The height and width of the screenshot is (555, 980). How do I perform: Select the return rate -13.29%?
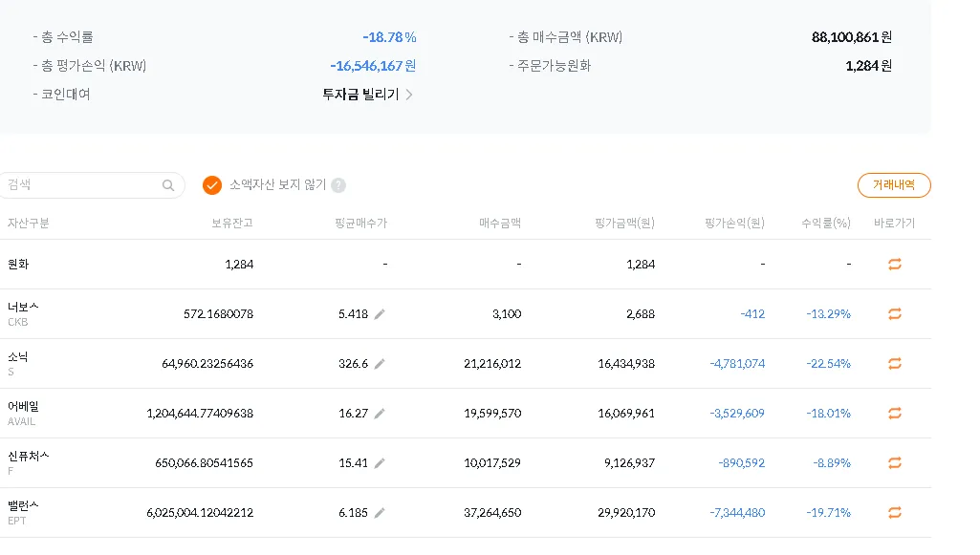(x=828, y=314)
